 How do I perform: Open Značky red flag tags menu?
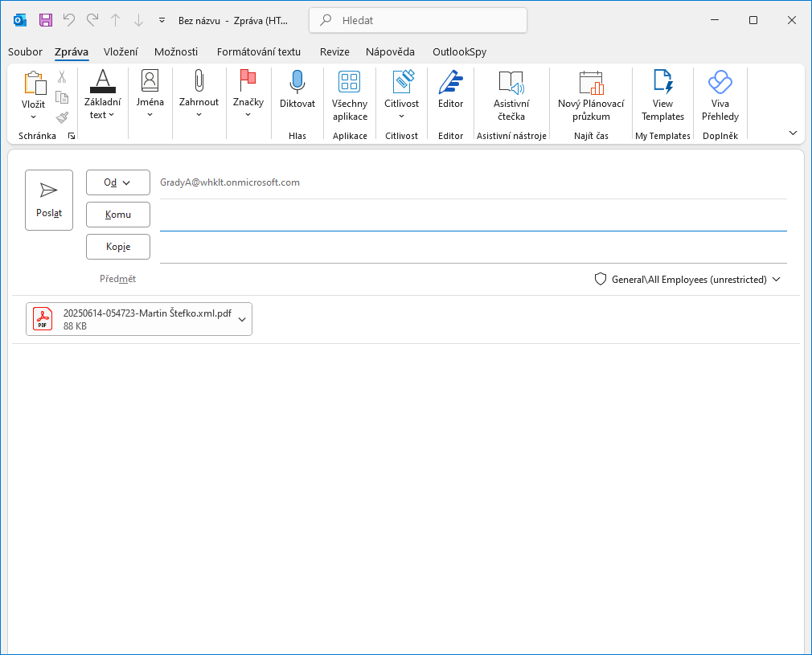tap(248, 94)
